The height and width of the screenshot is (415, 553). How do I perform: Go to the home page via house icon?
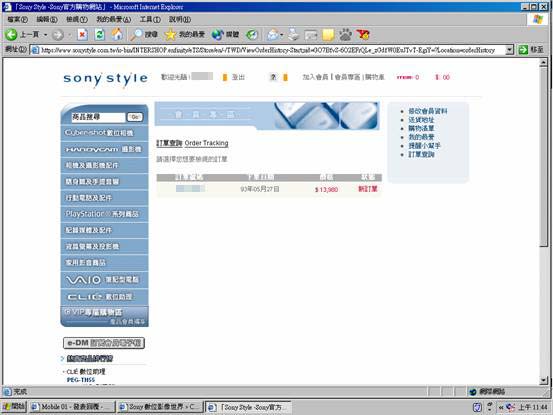(117, 34)
